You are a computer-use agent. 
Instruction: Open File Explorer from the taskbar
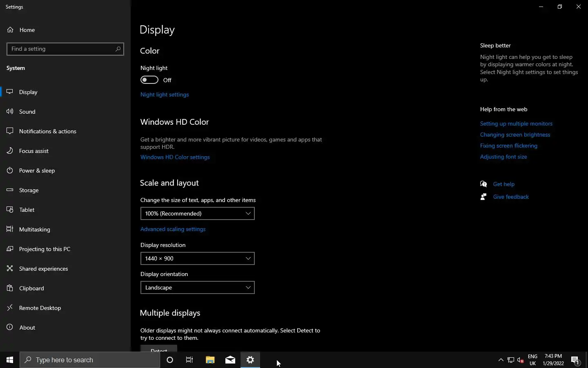[x=210, y=360]
